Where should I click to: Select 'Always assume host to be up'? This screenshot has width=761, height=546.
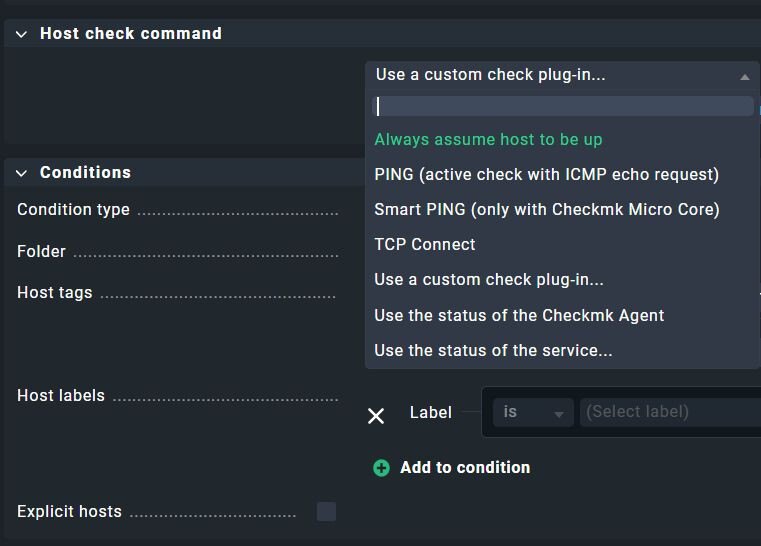(488, 140)
